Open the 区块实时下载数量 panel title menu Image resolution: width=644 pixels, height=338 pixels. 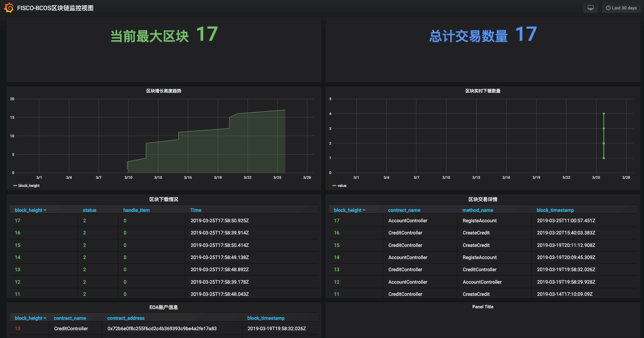pyautogui.click(x=483, y=91)
